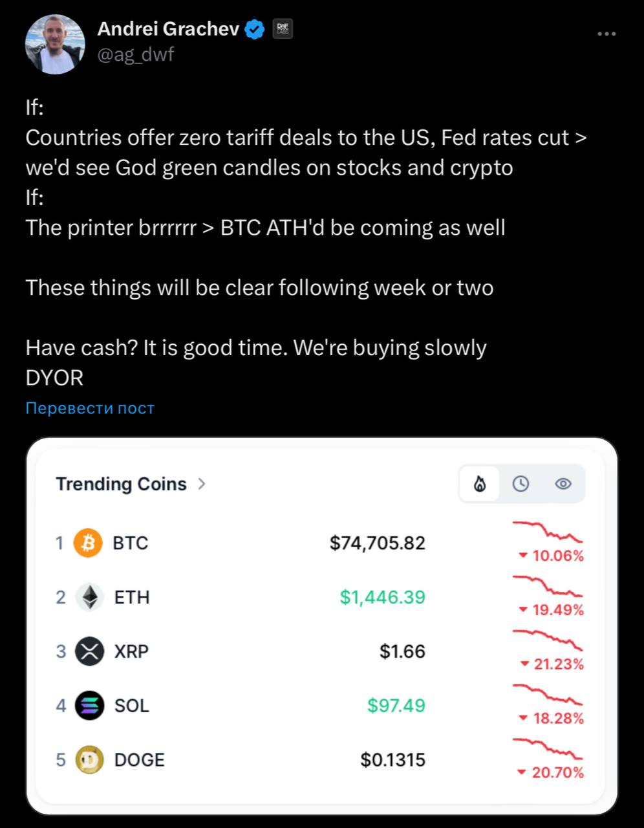This screenshot has width=644, height=828.
Task: Click the DOGE ticker label
Action: [x=140, y=760]
